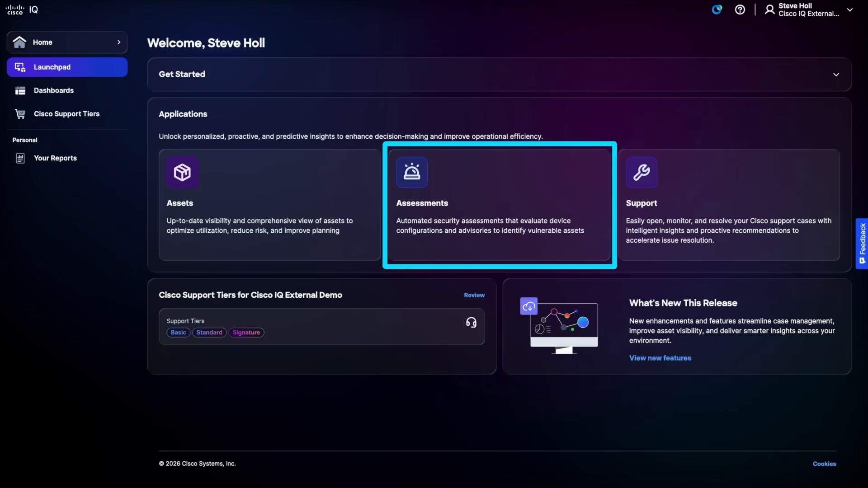Open the Assets application card
Image resolution: width=868 pixels, height=488 pixels.
(x=269, y=205)
